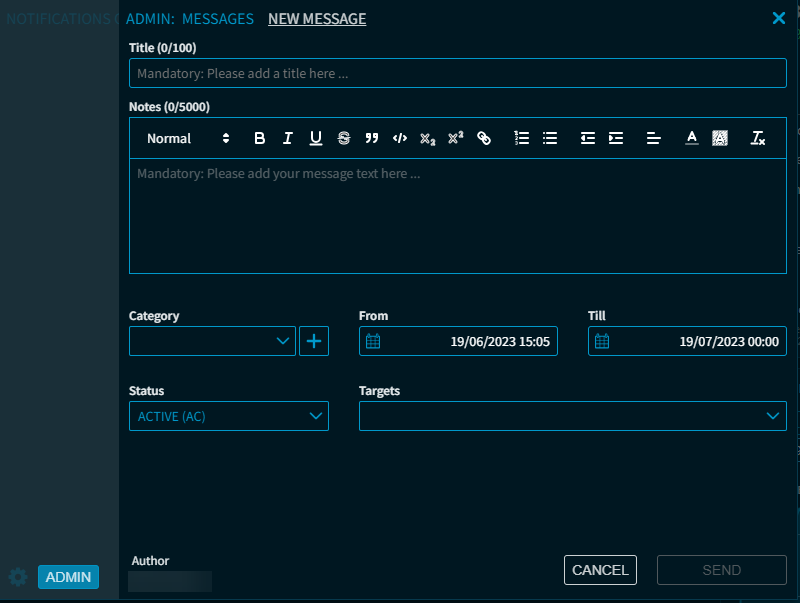Toggle italic text formatting
Screen dimensions: 800x603
(x=288, y=139)
